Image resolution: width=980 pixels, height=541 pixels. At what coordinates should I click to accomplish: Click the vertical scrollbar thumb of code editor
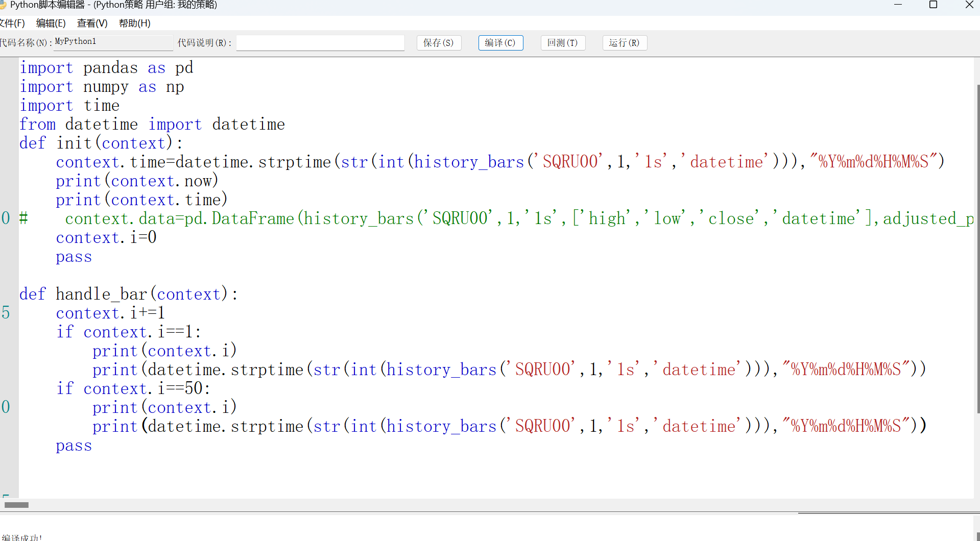tap(978, 249)
